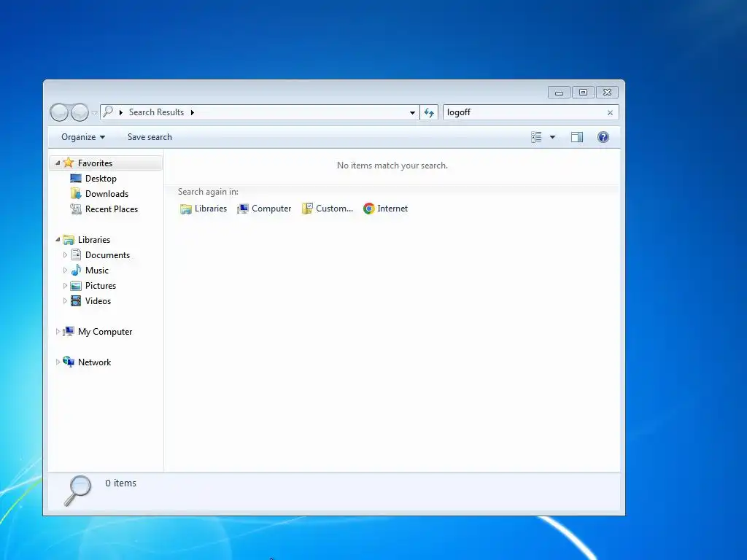Click the Network globe icon
The image size is (747, 560).
tap(69, 362)
